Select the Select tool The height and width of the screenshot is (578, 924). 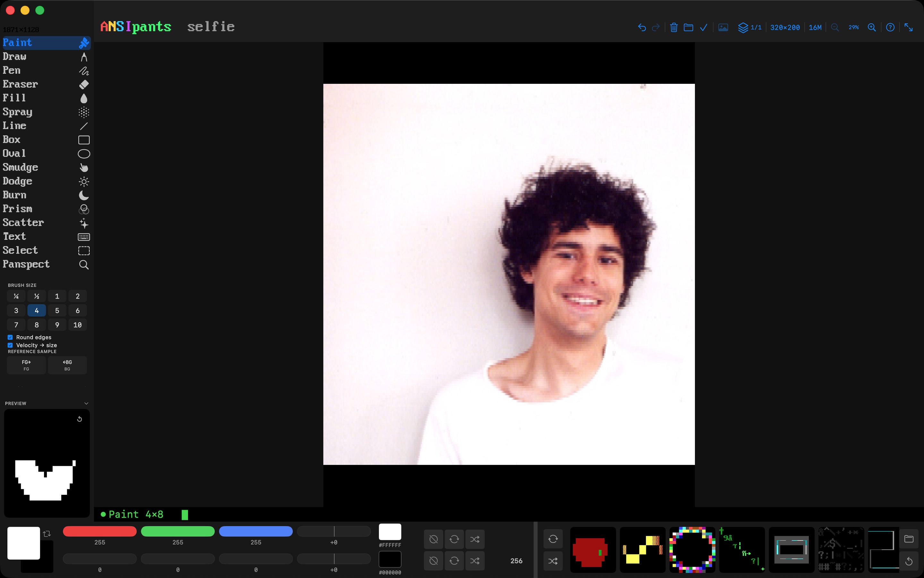coord(46,250)
